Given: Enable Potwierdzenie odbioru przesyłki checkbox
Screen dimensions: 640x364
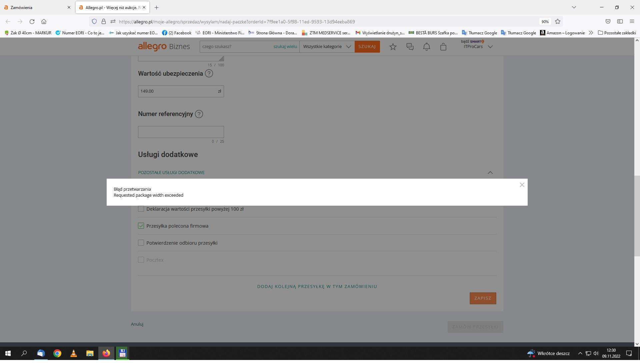Looking at the screenshot, I should tap(141, 243).
